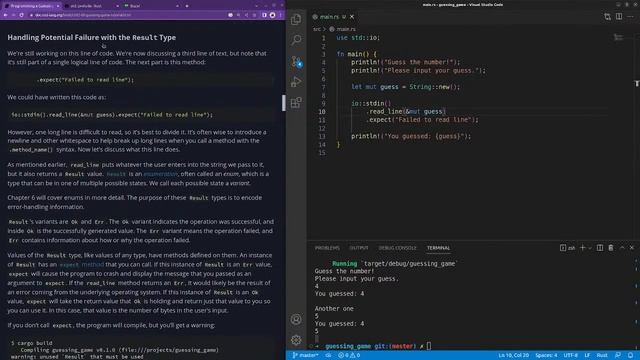Image resolution: width=640 pixels, height=360 pixels.
Task: Open the browser three-dot menu
Action: (280, 15)
